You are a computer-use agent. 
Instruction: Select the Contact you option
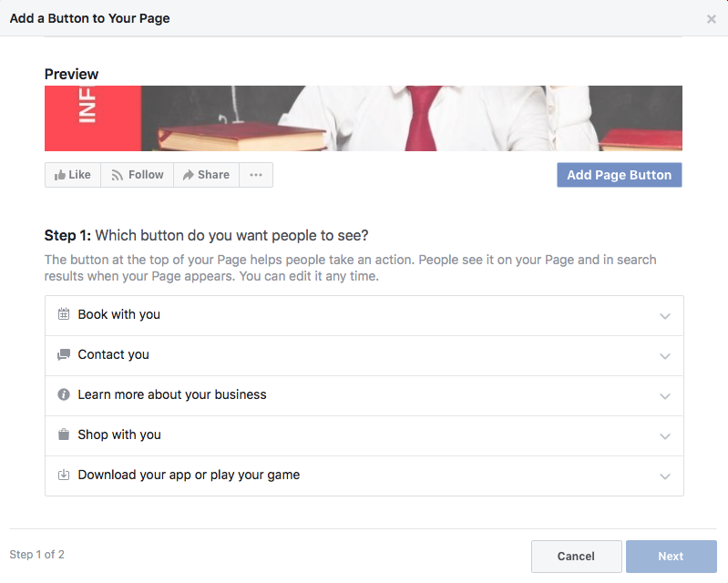tap(114, 354)
